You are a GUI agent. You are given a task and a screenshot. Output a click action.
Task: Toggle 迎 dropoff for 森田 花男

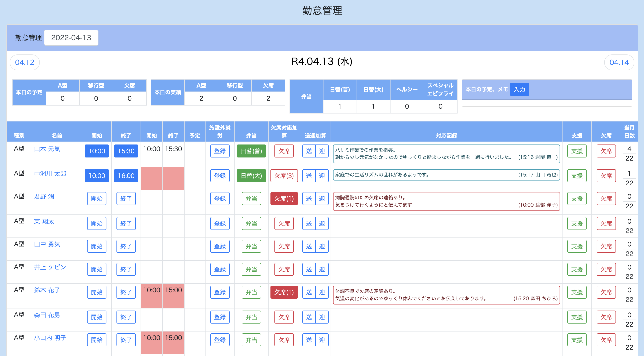(322, 317)
